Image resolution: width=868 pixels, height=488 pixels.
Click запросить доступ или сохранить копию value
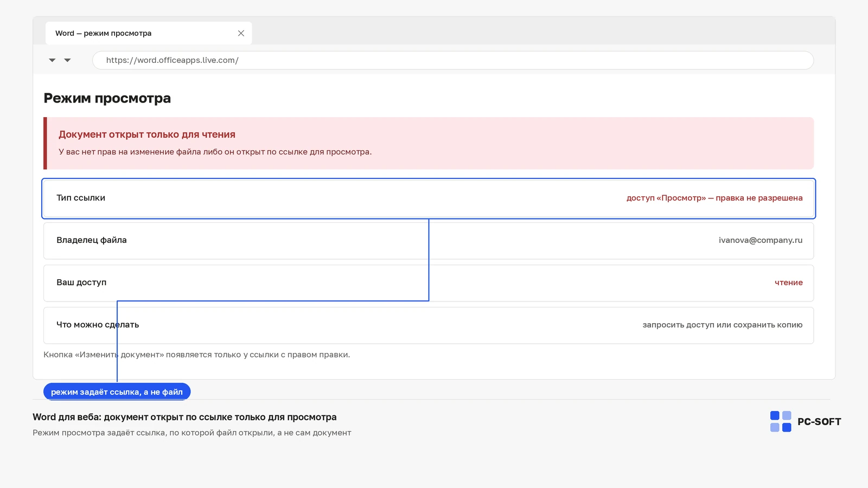point(723,325)
